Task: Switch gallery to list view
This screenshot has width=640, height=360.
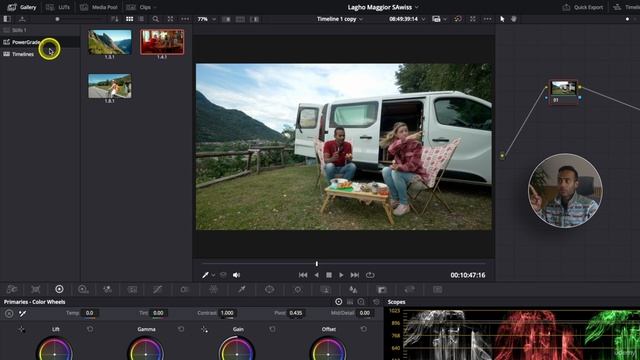Action: pos(141,19)
